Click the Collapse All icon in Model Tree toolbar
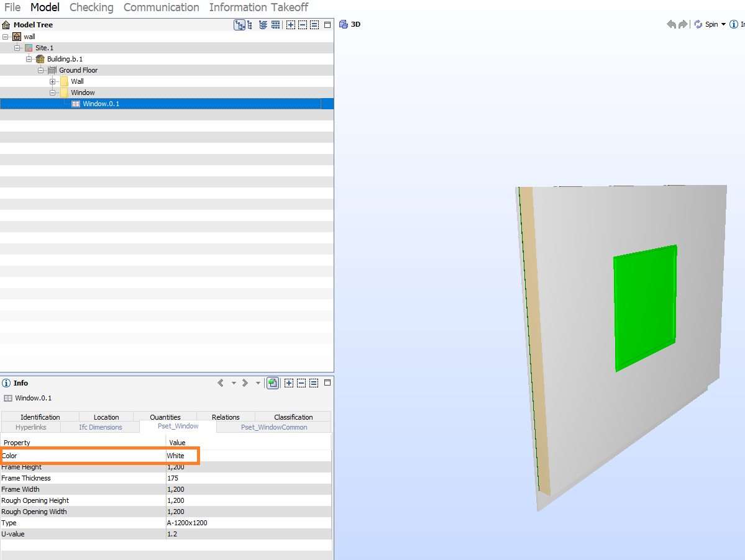 (302, 25)
